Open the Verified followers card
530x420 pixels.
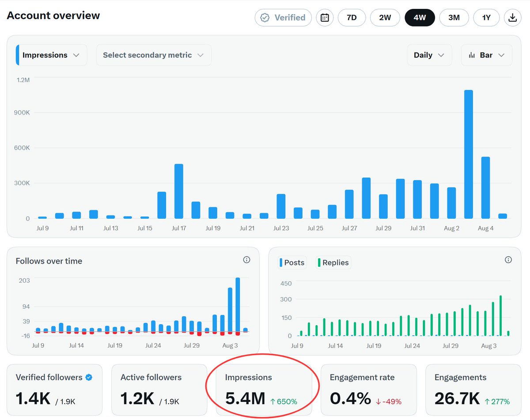55,390
